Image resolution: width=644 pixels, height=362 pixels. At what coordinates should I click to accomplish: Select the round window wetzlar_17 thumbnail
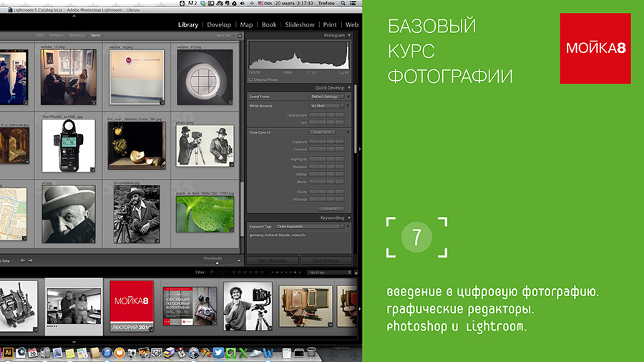tap(205, 77)
